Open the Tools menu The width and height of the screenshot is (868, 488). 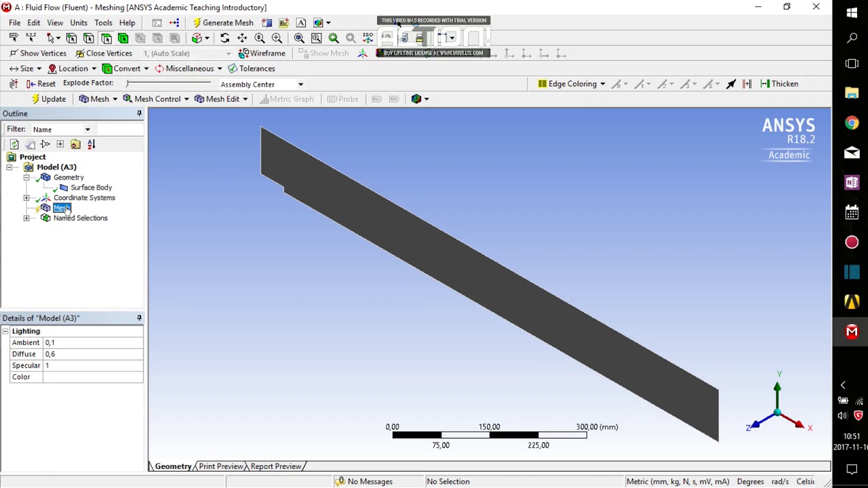click(103, 22)
